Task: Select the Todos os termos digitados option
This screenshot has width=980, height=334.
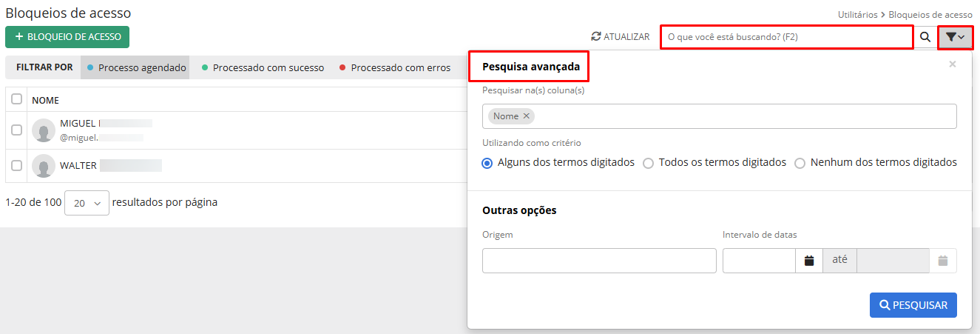Action: coord(648,163)
